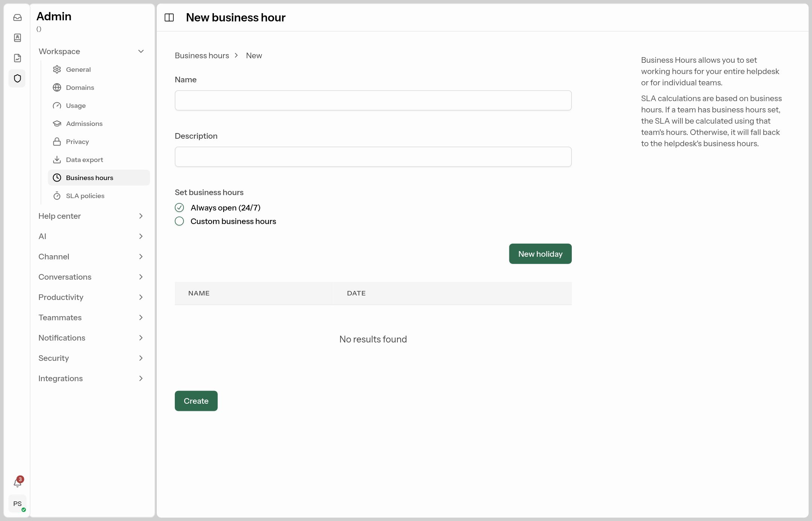Viewport: 812px width, 521px height.
Task: Expand the Security section
Action: 91,358
